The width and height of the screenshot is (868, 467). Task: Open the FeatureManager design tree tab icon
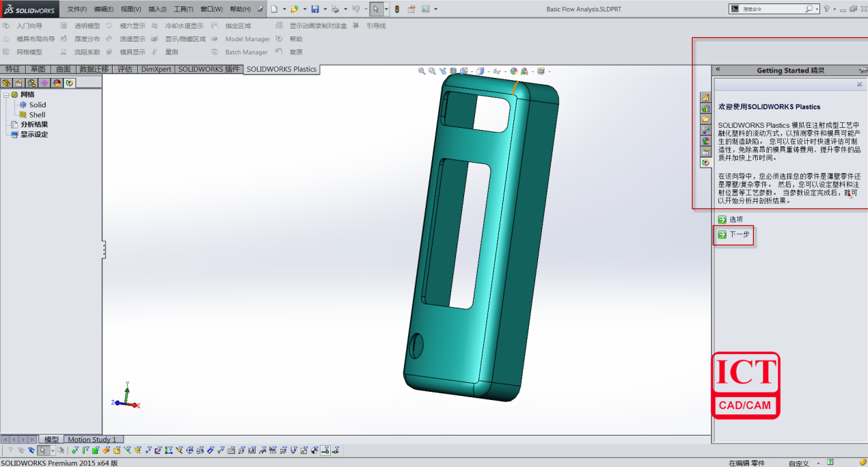coord(7,83)
